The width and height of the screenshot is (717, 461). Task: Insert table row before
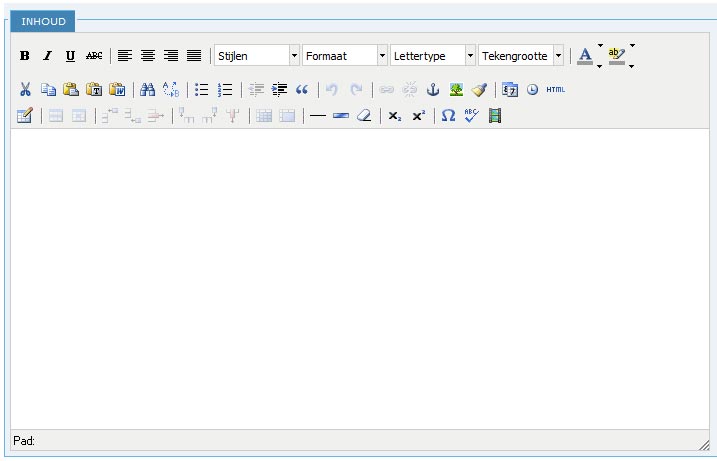tap(110, 116)
